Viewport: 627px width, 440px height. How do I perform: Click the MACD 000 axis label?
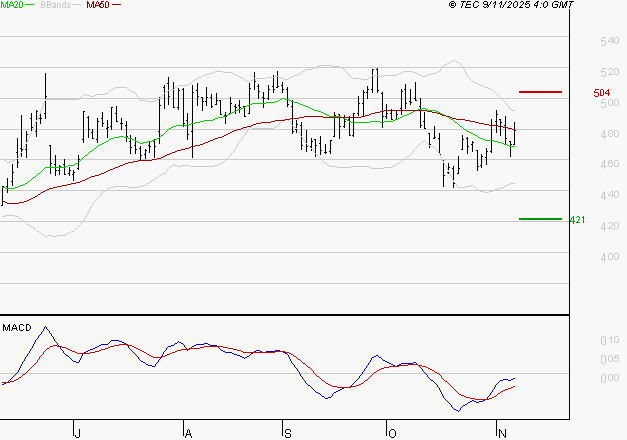(x=610, y=378)
